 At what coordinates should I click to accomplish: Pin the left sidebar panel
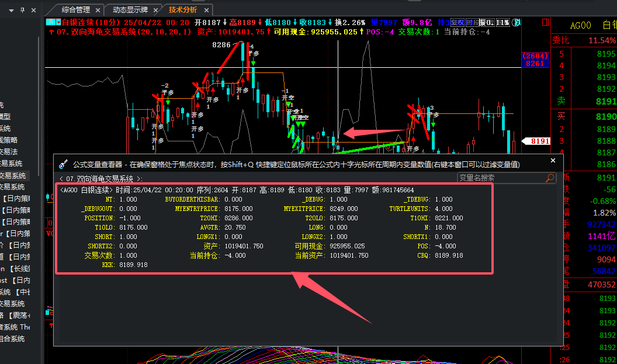(x=22, y=10)
